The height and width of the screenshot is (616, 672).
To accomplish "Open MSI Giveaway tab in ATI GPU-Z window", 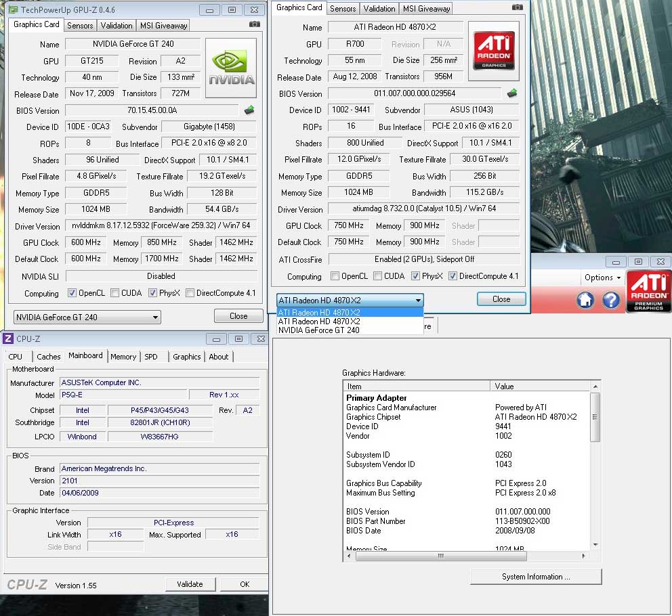I will coord(426,8).
